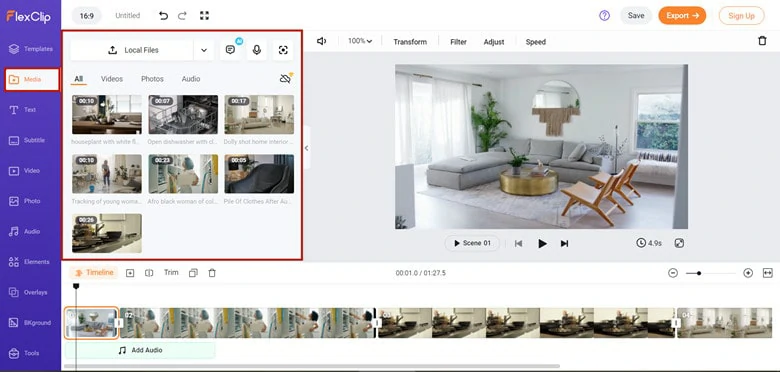
Task: Click the Sign Up button
Action: (x=741, y=15)
